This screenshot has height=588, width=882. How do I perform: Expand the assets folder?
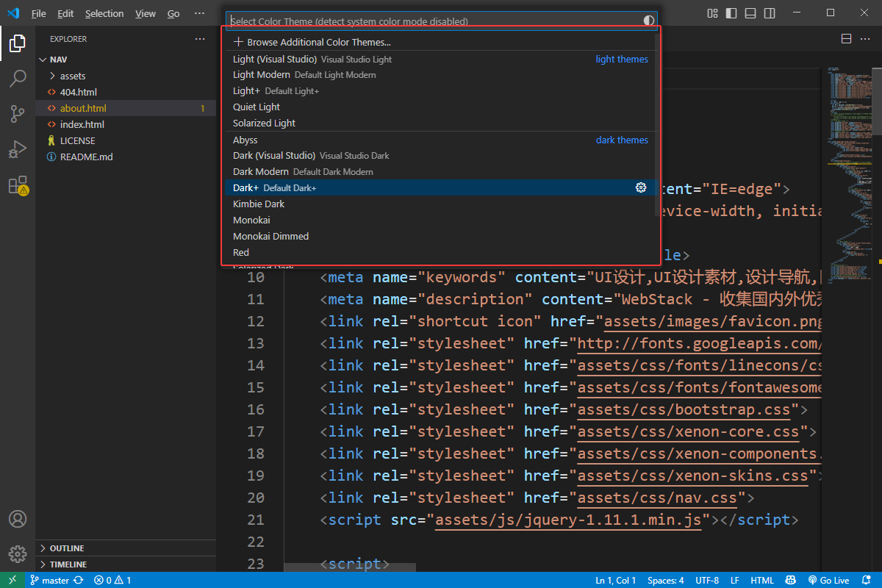point(72,76)
